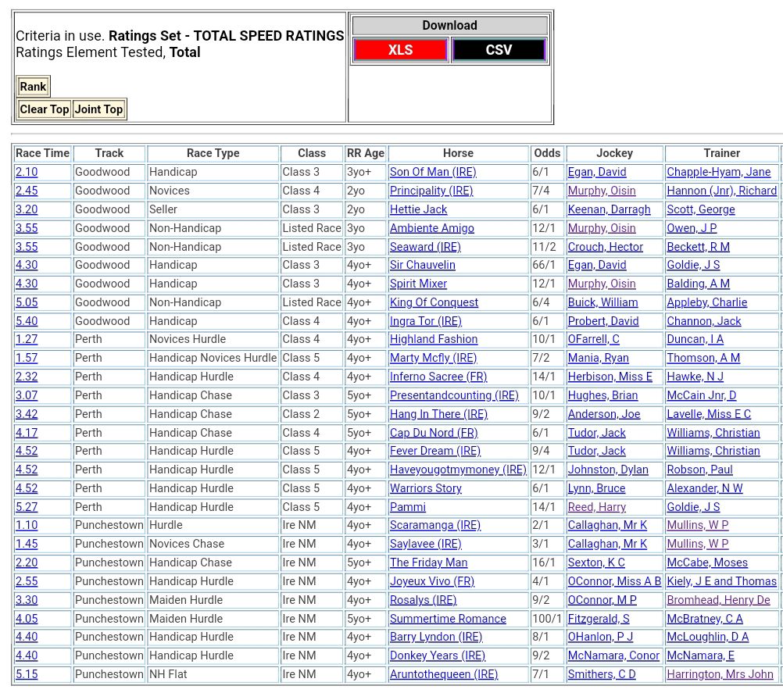
Task: Download ratings as CSV file
Action: (499, 50)
